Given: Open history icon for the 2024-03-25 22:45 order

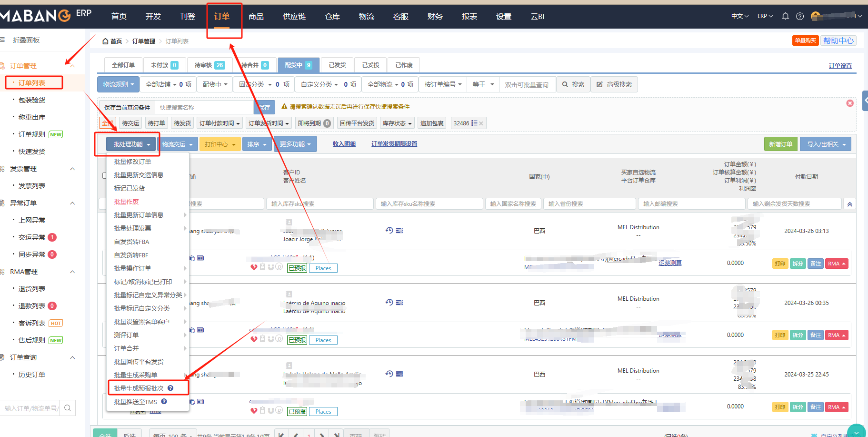Looking at the screenshot, I should pos(389,374).
